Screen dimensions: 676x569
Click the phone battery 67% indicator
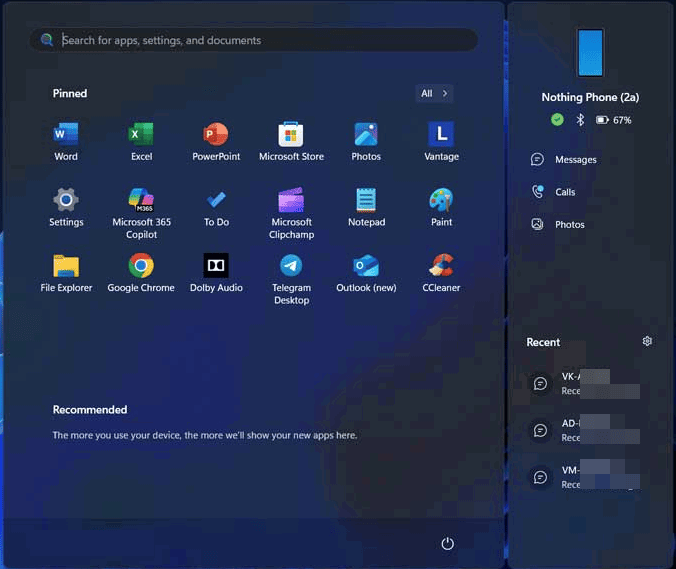coord(613,120)
